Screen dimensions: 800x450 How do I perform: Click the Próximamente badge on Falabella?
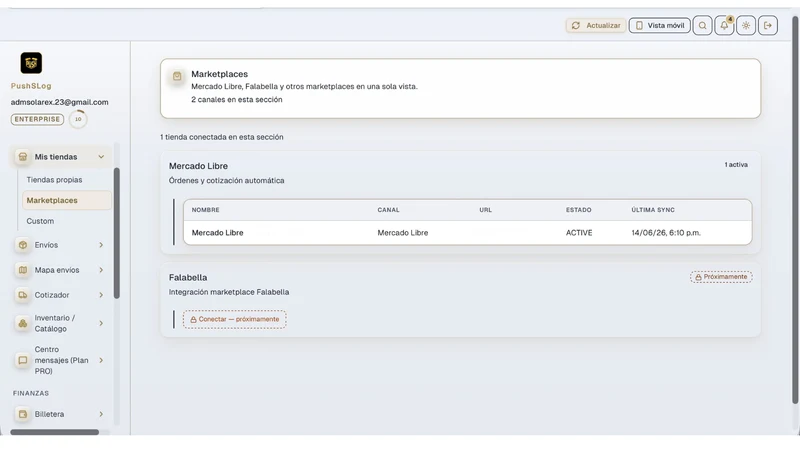(721, 277)
